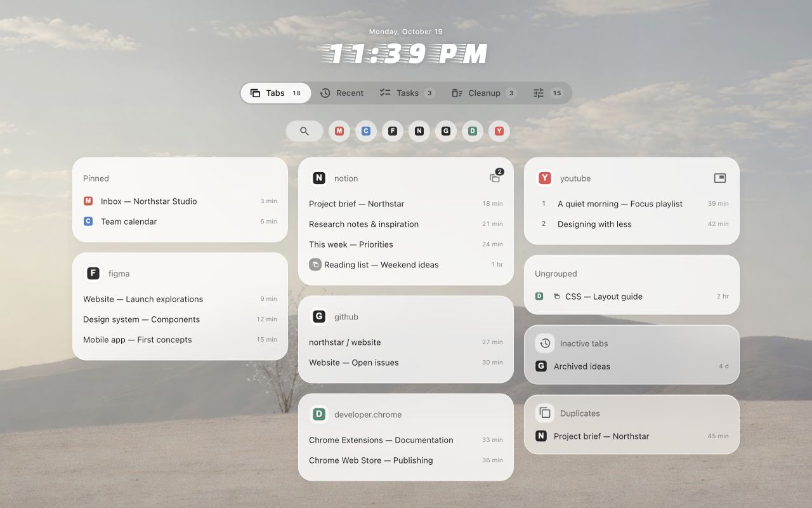The width and height of the screenshot is (812, 508).
Task: Click duplicate icon beside Reading list row
Action: [315, 265]
